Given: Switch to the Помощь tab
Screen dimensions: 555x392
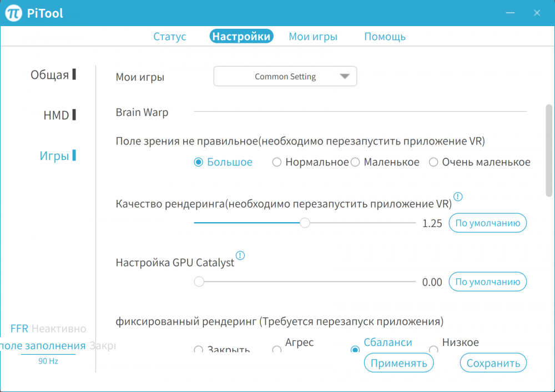Looking at the screenshot, I should [x=385, y=36].
